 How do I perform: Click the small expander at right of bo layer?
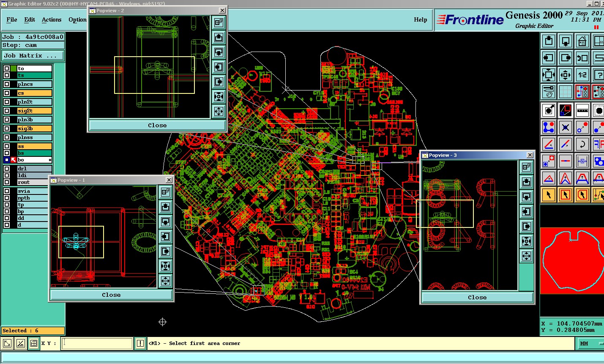[50, 160]
